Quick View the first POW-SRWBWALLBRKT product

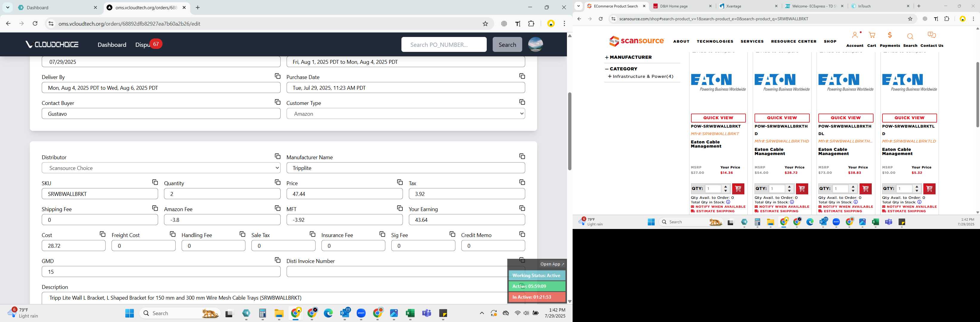coord(718,118)
